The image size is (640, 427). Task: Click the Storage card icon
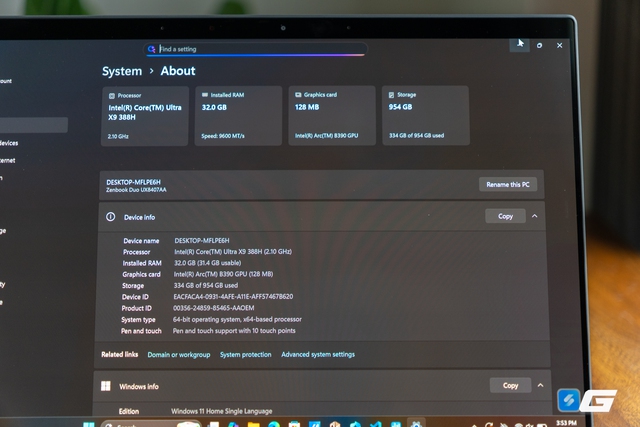391,95
